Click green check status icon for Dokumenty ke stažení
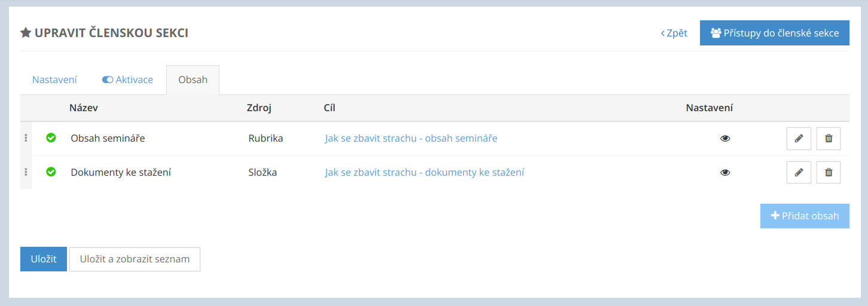 tap(51, 172)
